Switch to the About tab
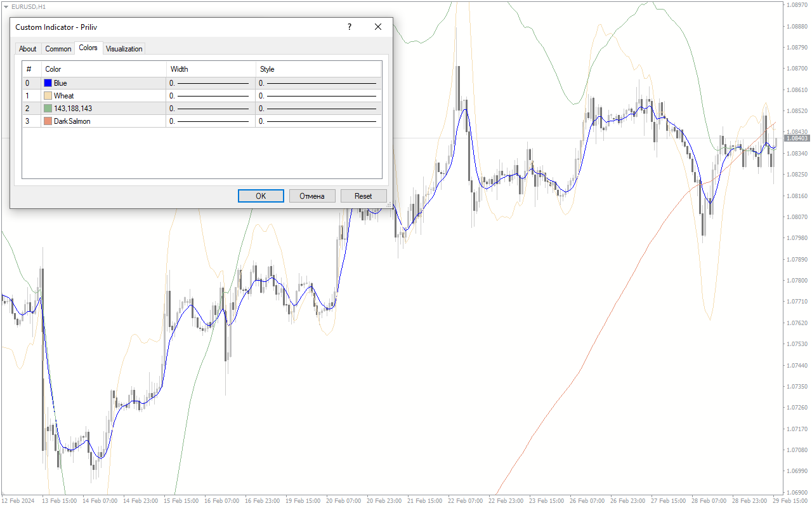The image size is (812, 508). tap(28, 49)
